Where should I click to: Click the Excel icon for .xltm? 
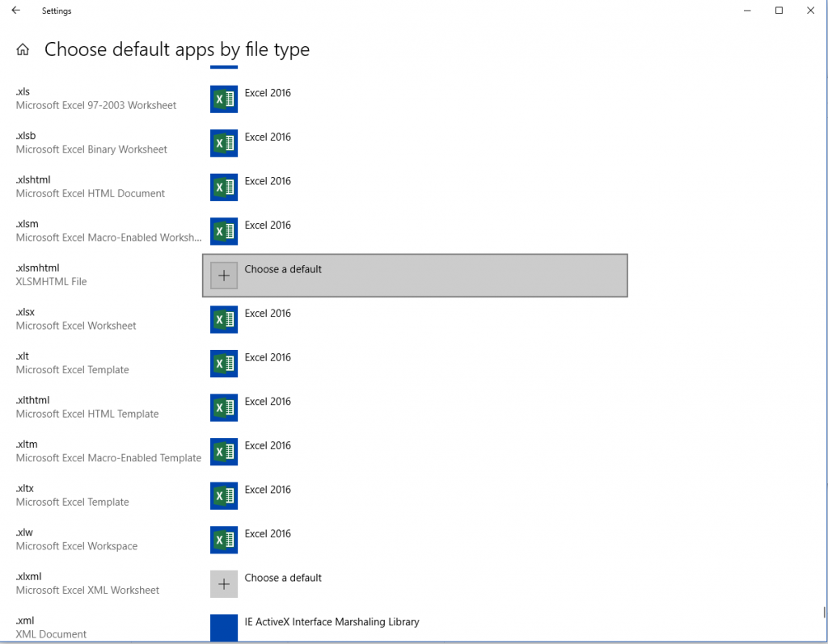[x=224, y=452]
